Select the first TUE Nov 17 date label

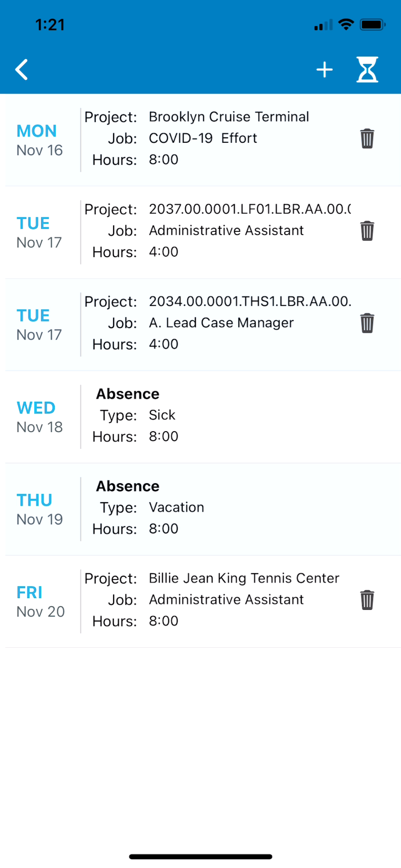[x=39, y=233]
